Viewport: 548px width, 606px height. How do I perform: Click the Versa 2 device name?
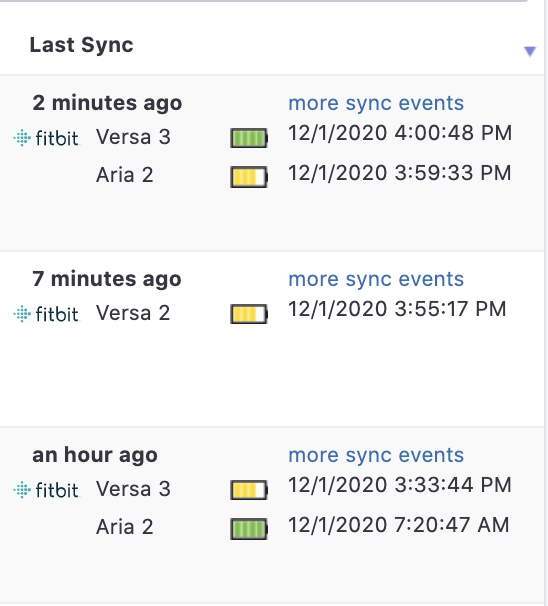pos(133,313)
